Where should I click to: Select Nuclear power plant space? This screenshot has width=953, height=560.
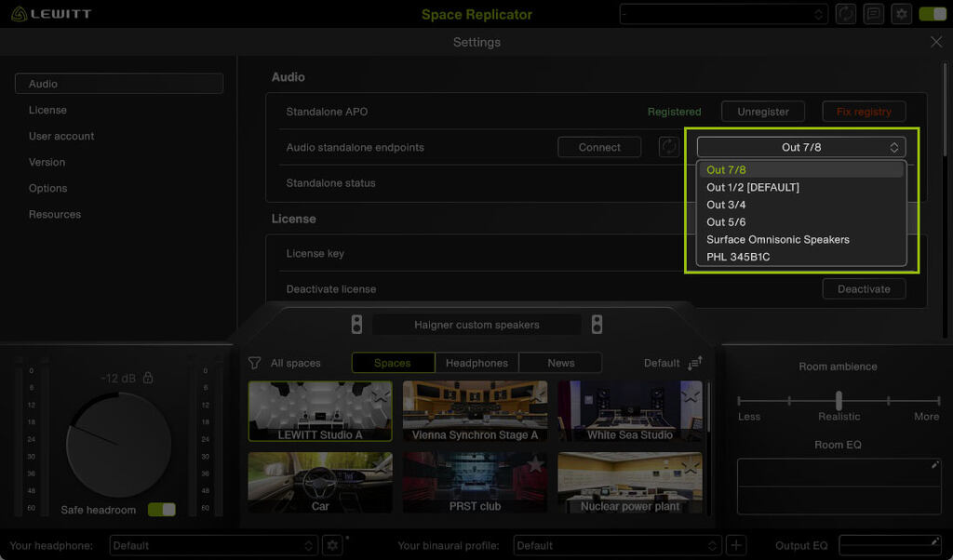tap(630, 482)
